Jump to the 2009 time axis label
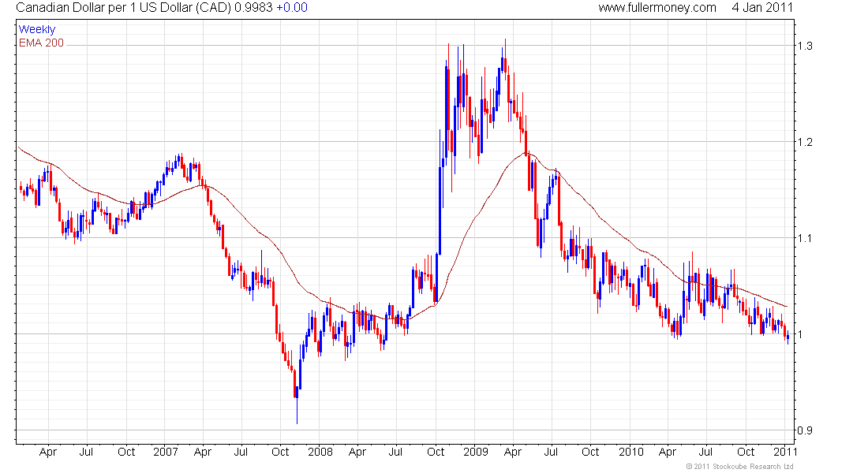 (x=475, y=453)
